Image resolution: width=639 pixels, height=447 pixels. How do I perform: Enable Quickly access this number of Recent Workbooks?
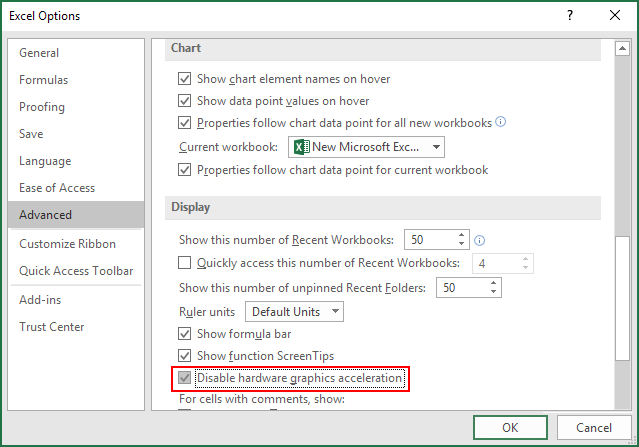(184, 263)
